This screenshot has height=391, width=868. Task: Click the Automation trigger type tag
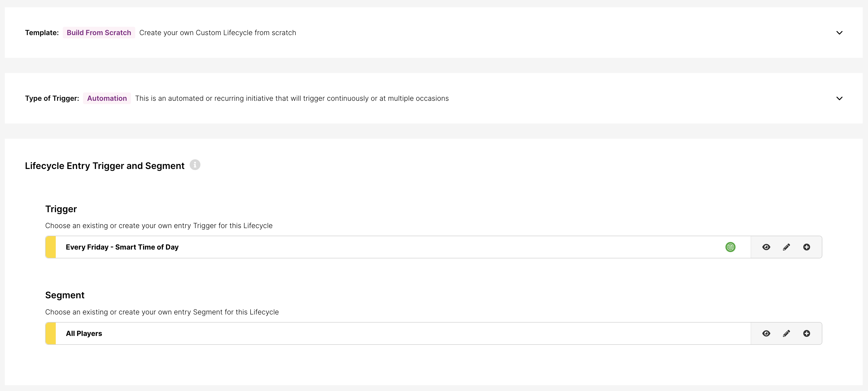(x=107, y=99)
